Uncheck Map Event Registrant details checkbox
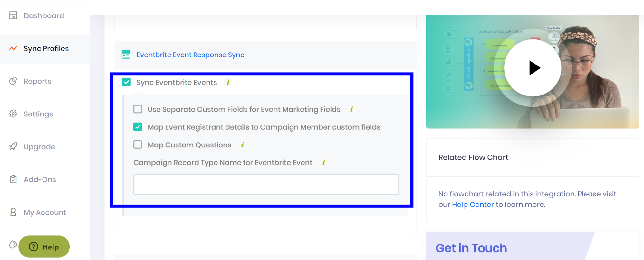The image size is (644, 260). [138, 127]
